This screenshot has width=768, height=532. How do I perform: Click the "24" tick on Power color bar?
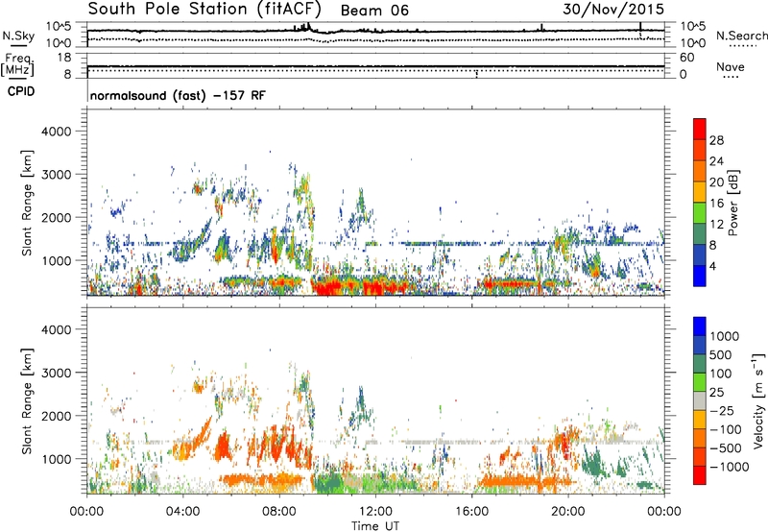pos(716,161)
